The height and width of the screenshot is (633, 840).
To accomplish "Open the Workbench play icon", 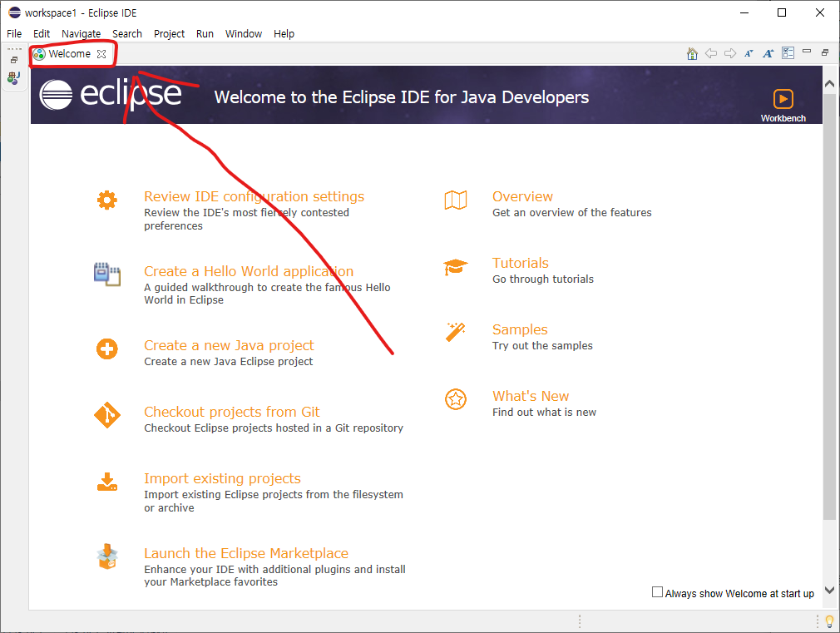I will [x=783, y=99].
